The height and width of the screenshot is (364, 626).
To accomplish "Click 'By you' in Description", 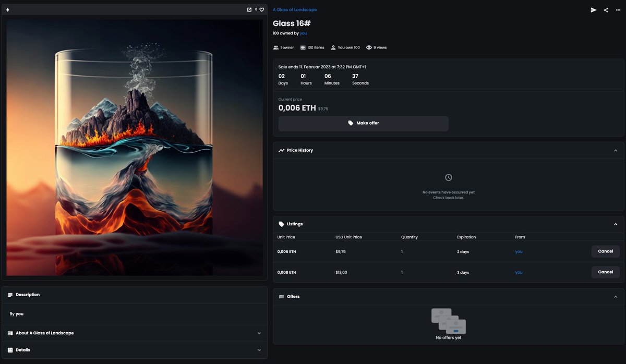I will tap(17, 314).
